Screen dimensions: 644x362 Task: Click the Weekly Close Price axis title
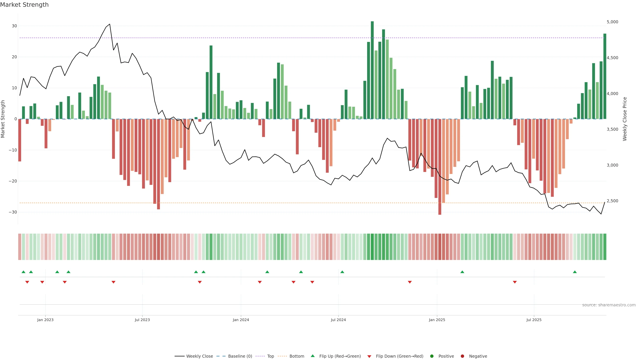pos(625,119)
